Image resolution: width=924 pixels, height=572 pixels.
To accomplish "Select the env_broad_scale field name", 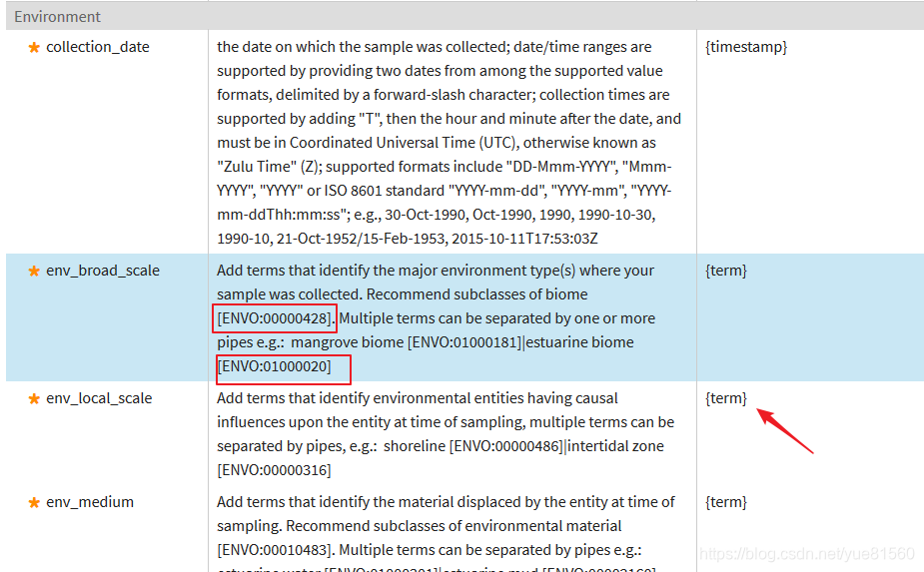I will pos(103,271).
